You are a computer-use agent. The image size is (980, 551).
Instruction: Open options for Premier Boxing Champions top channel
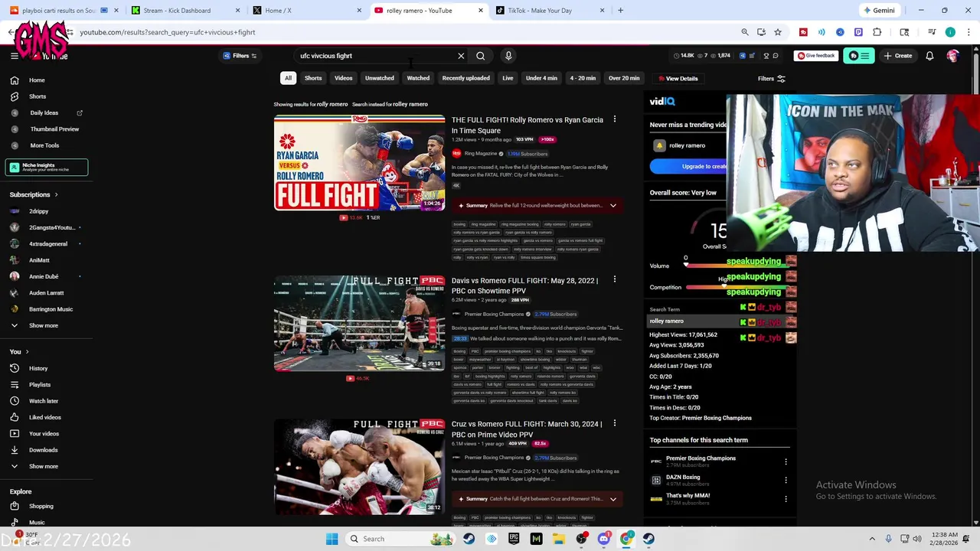pos(786,461)
